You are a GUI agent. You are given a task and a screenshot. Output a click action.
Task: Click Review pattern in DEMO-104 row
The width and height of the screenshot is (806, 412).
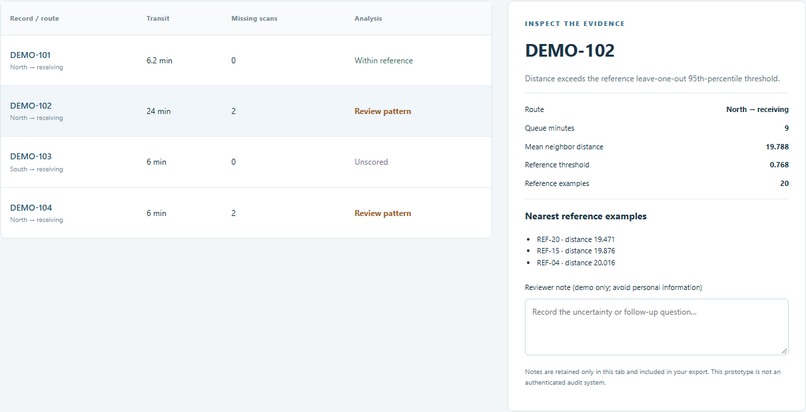pyautogui.click(x=382, y=213)
